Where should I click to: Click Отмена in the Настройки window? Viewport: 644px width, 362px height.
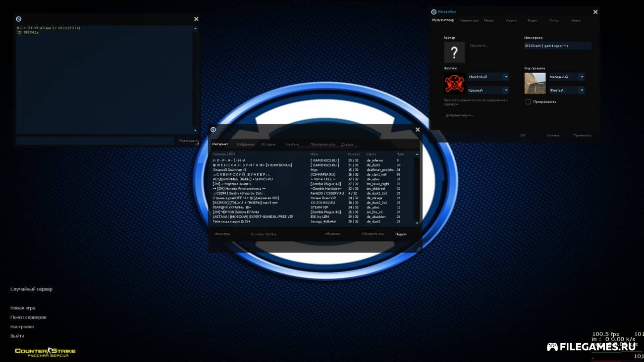[553, 135]
